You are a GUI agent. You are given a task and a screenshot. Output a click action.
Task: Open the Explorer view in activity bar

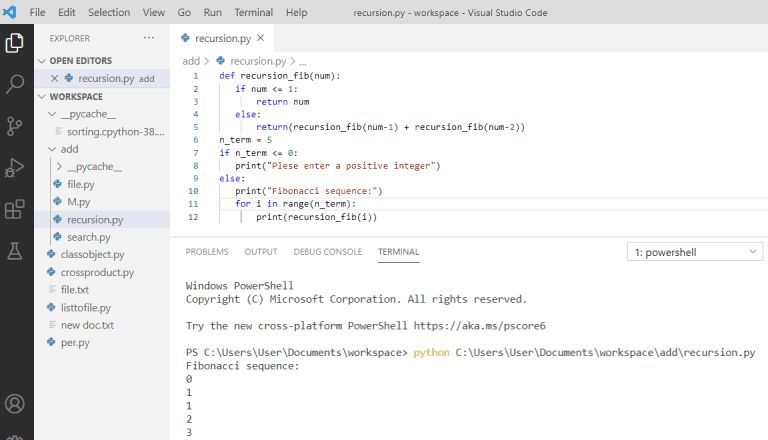click(14, 43)
